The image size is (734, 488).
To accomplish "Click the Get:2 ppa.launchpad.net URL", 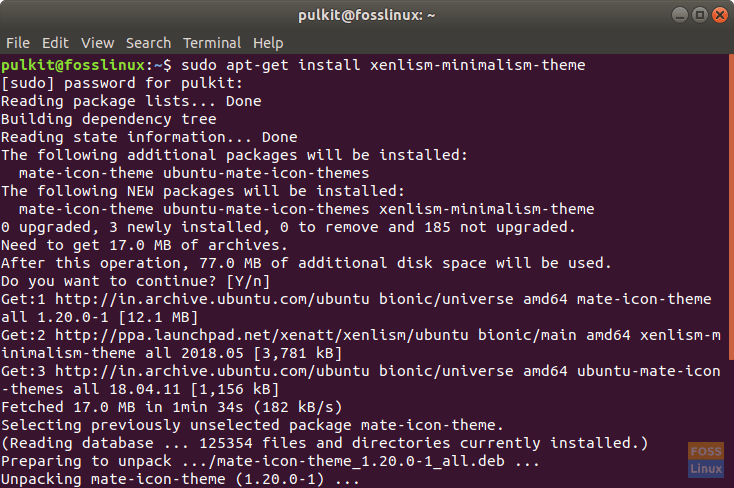I will pyautogui.click(x=262, y=335).
